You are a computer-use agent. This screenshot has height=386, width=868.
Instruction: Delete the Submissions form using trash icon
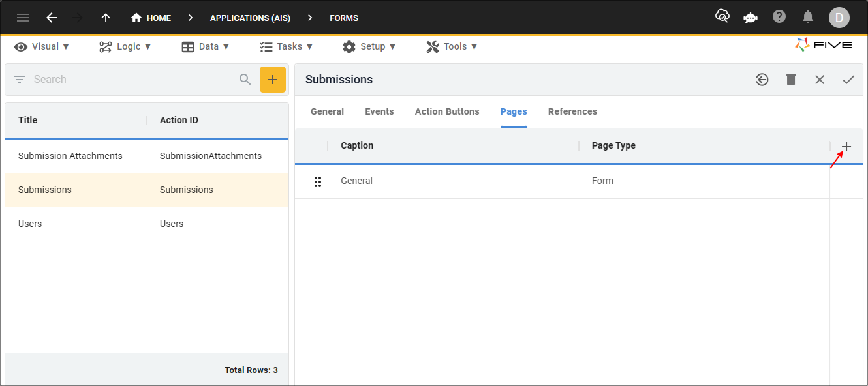tap(791, 79)
